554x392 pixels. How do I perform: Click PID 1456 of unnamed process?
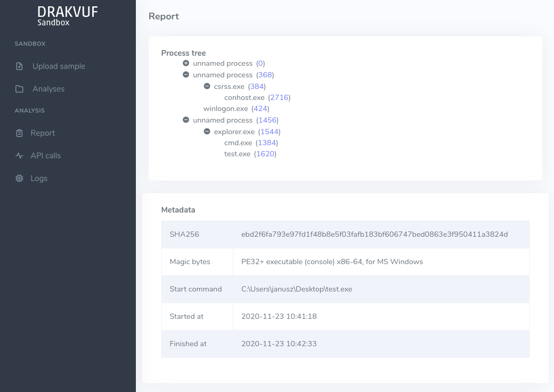tap(267, 120)
